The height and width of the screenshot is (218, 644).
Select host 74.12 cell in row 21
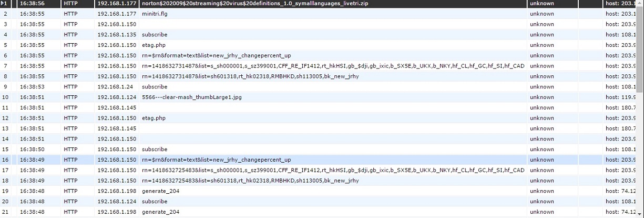point(620,212)
